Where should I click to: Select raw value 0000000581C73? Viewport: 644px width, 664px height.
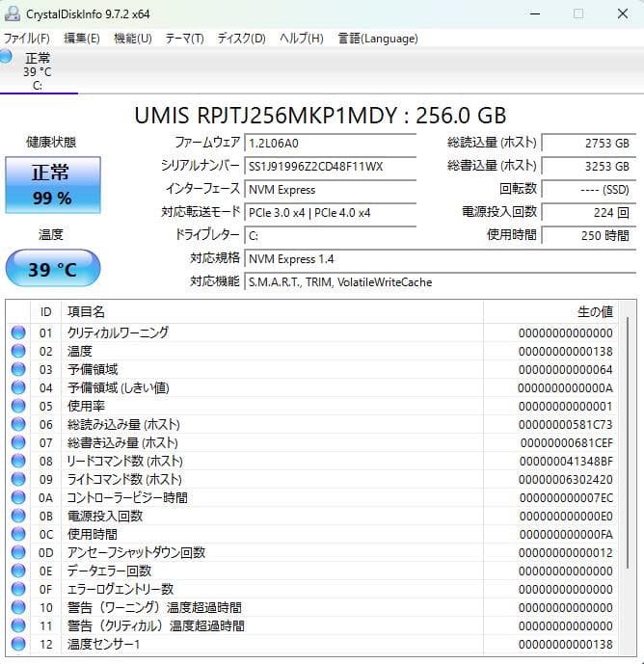[x=566, y=425]
